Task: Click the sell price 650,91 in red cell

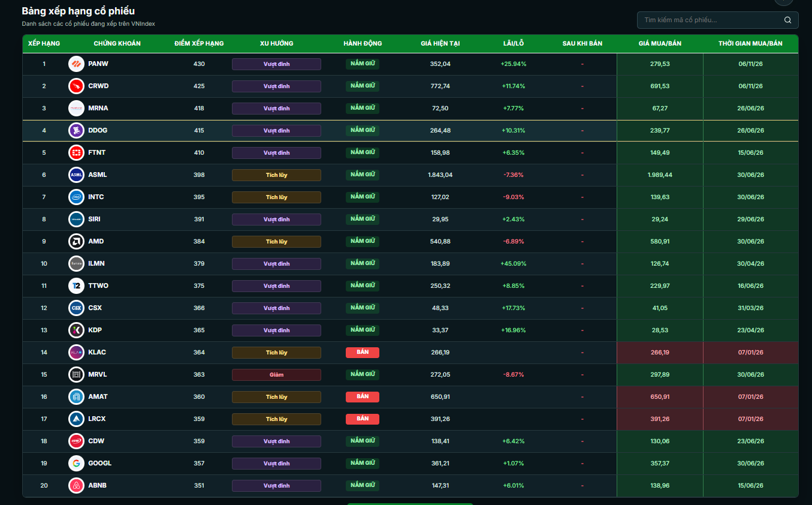Action: point(660,396)
